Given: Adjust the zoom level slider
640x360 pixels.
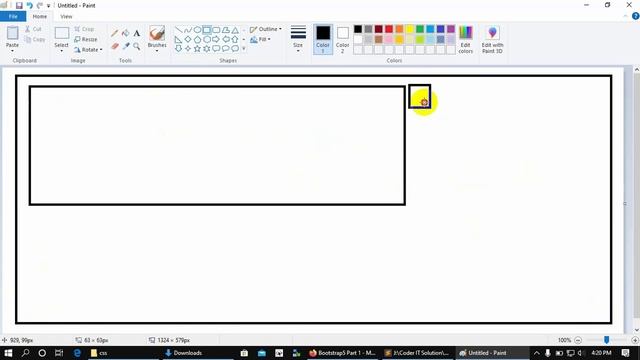Looking at the screenshot, I should [607, 340].
